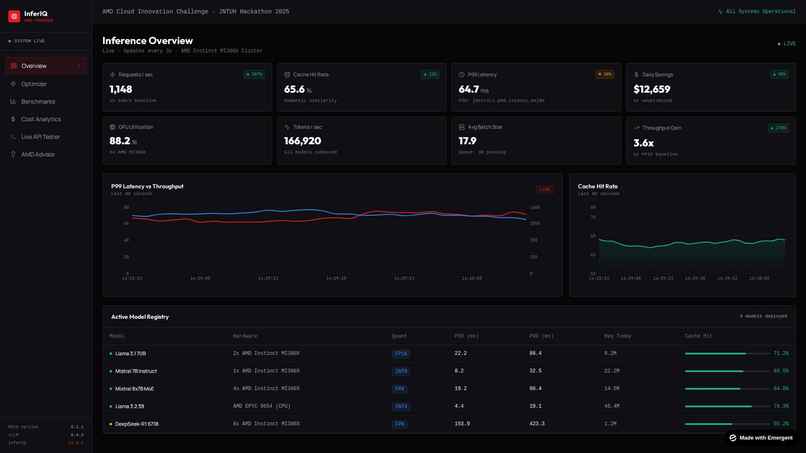This screenshot has height=453, width=806.
Task: Click the InferIQ red logo icon
Action: [14, 16]
